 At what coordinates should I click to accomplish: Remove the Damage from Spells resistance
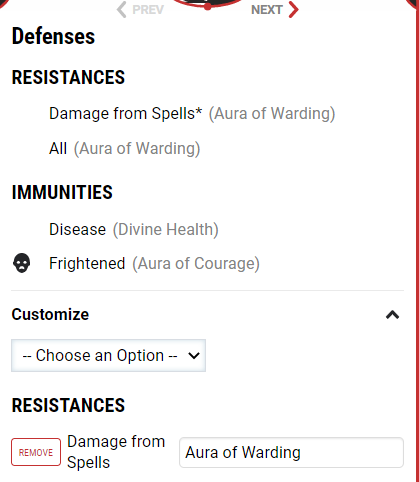click(x=36, y=452)
